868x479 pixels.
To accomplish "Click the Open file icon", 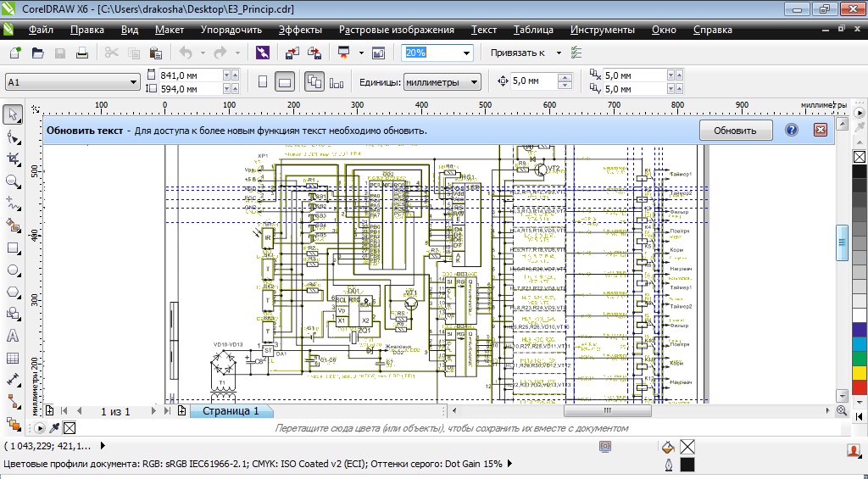I will (37, 53).
